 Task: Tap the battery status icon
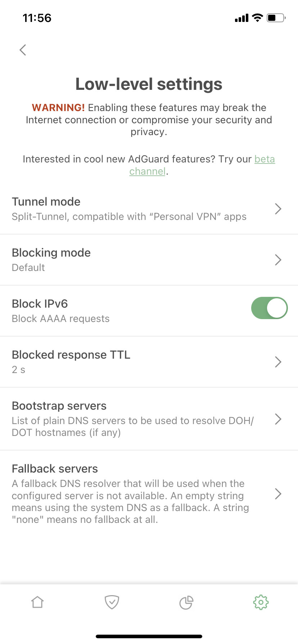coord(276,18)
